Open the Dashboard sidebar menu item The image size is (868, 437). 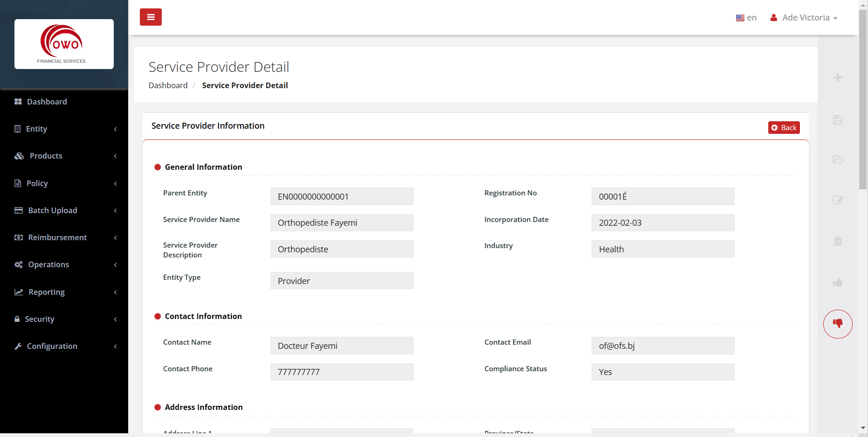point(64,102)
